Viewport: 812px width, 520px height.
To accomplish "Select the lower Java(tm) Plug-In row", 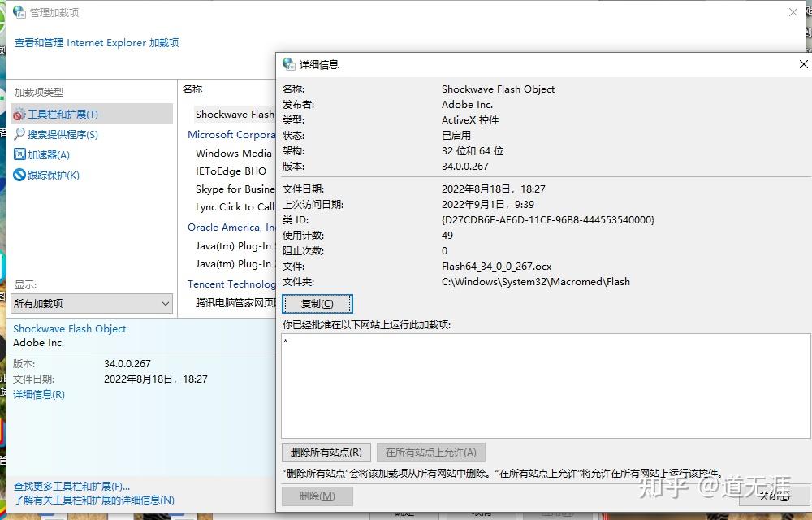I will coord(234,264).
